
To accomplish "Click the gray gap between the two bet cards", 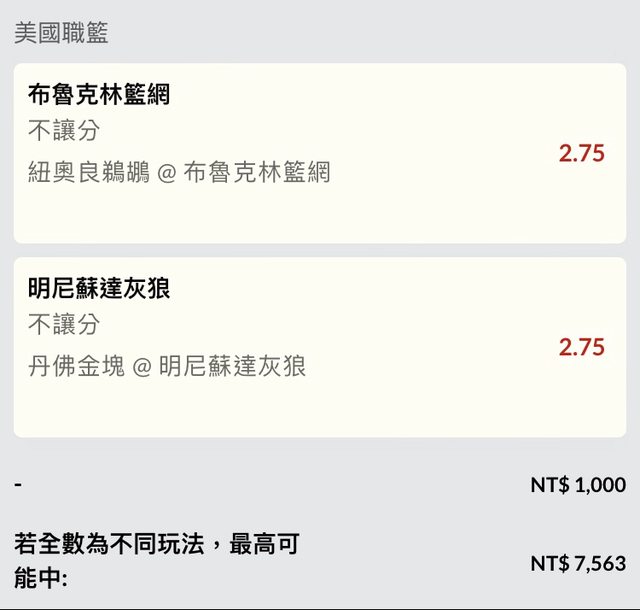I will tap(320, 250).
